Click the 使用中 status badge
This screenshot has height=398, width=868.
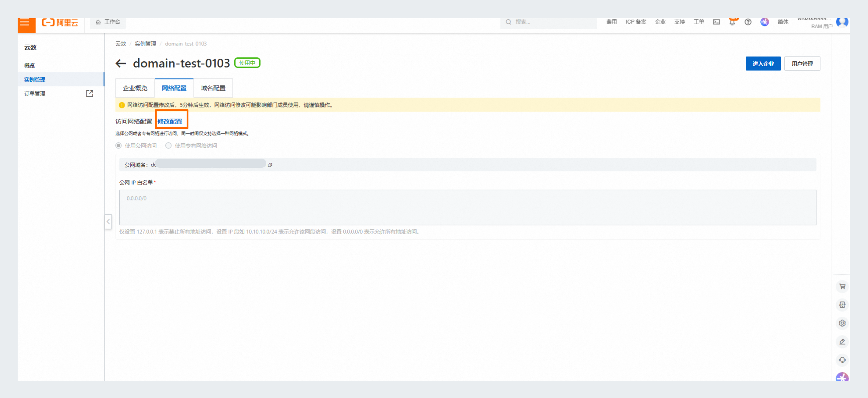coord(247,63)
